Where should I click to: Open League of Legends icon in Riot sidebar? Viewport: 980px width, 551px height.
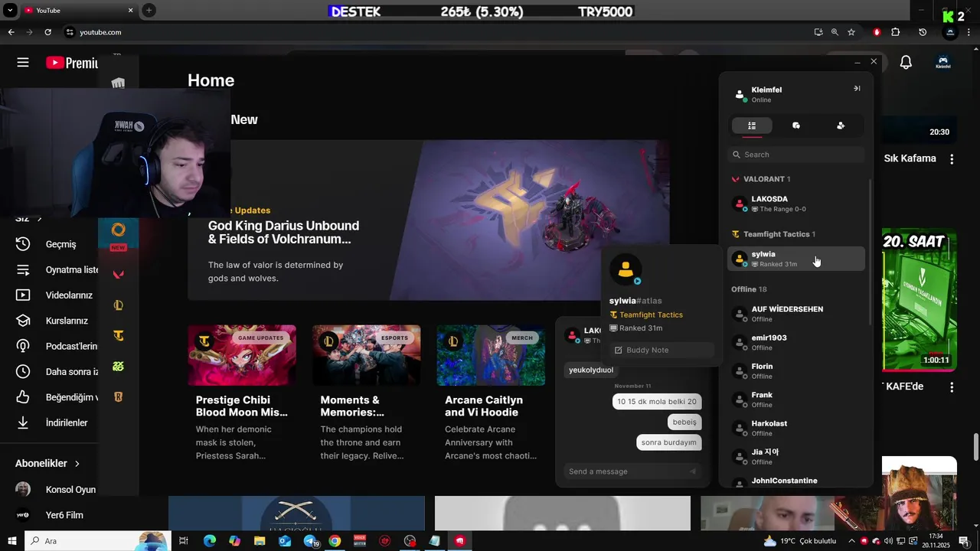point(118,305)
